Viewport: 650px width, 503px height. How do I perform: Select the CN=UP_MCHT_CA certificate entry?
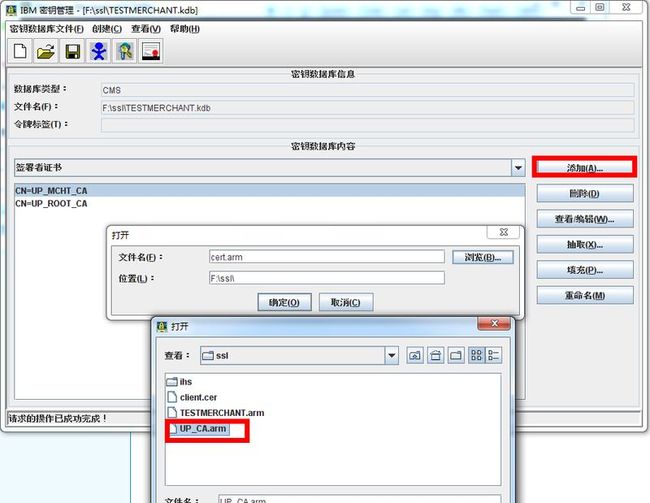[x=269, y=191]
